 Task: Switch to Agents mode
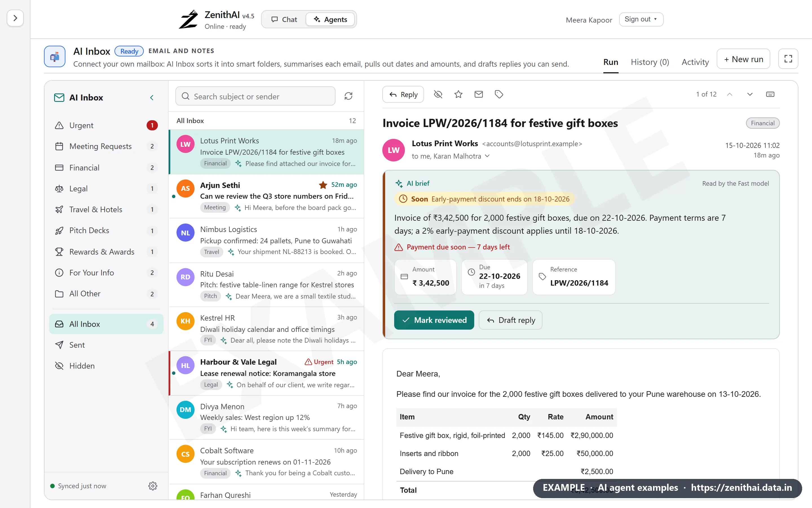[330, 19]
